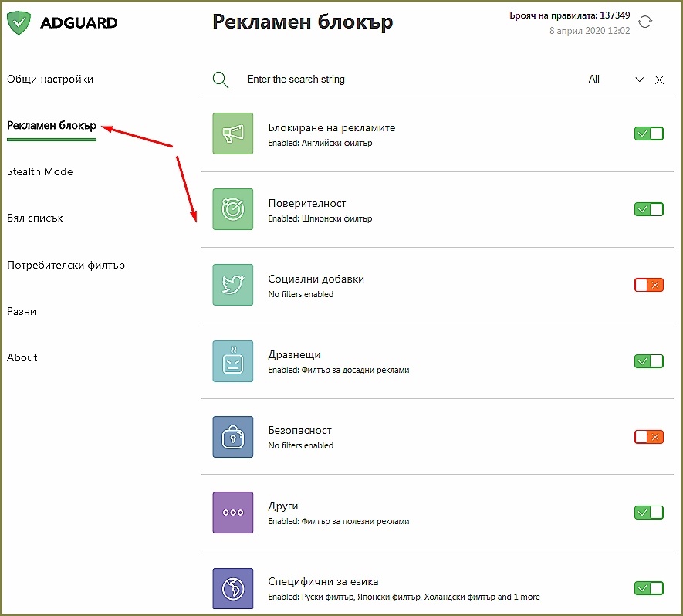Switch off the Други toggle
Screen dimensions: 683x616
click(x=649, y=513)
